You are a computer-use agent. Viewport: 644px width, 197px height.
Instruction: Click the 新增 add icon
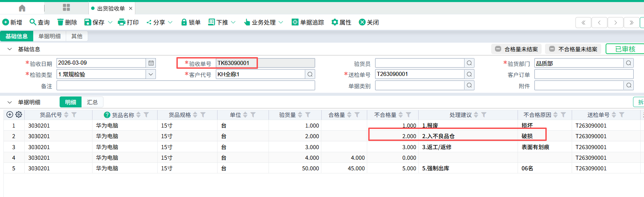(x=6, y=22)
